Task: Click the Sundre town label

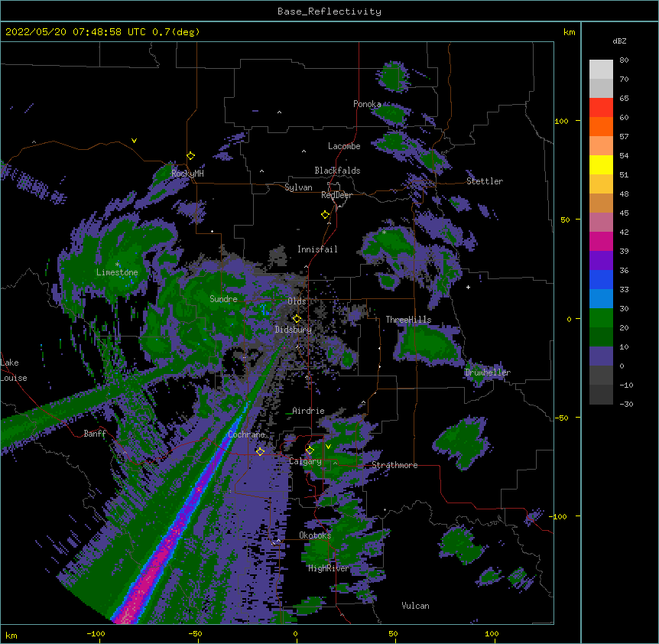Action: click(223, 299)
